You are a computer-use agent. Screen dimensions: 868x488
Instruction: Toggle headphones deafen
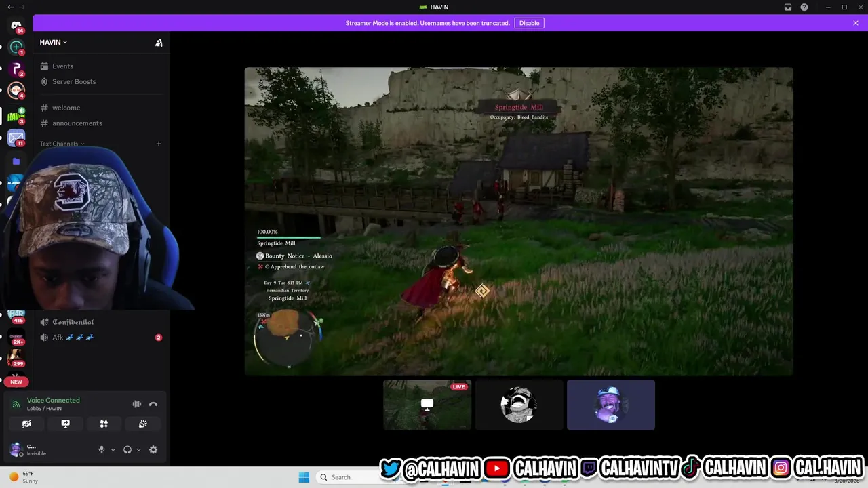coord(127,449)
